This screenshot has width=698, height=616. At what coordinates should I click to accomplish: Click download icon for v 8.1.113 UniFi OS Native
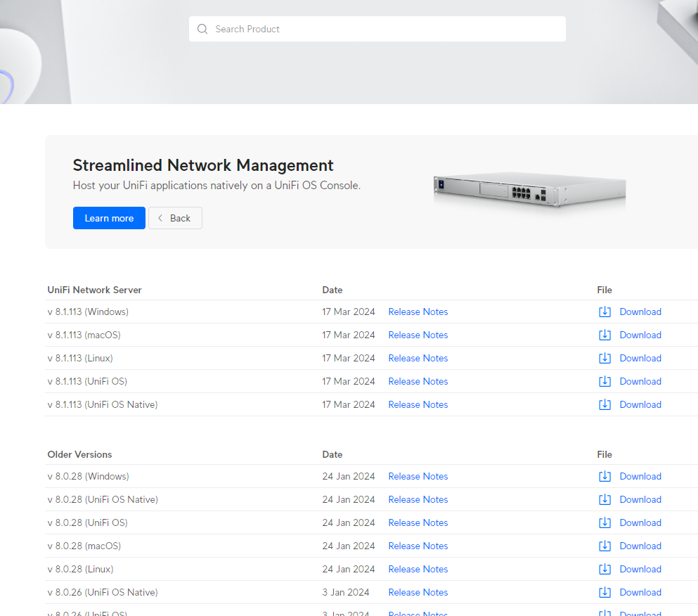point(605,404)
